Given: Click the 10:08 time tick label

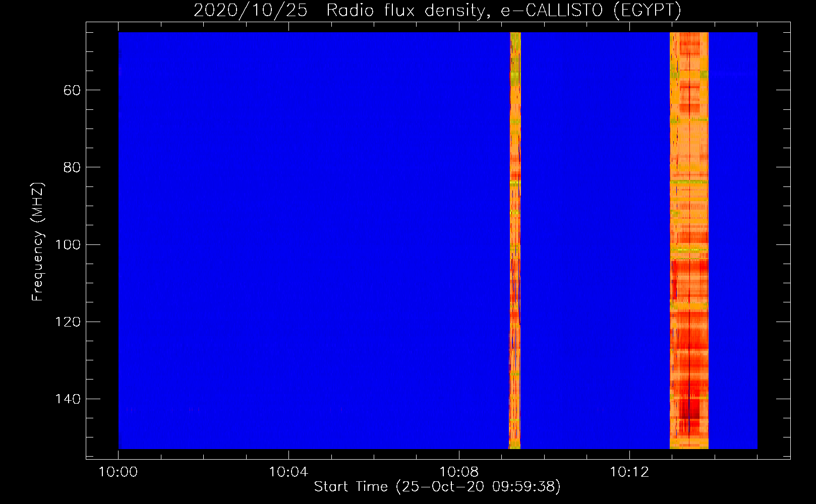Looking at the screenshot, I should (459, 472).
